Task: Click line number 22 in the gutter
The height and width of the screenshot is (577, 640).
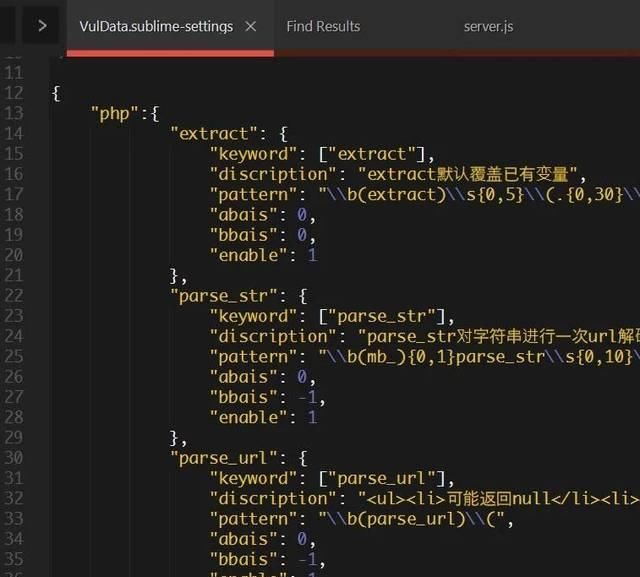Action: click(14, 295)
